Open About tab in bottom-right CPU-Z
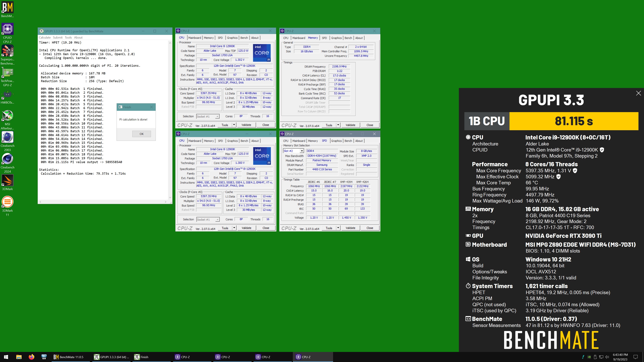Viewport: 644px width, 362px height. tap(359, 141)
